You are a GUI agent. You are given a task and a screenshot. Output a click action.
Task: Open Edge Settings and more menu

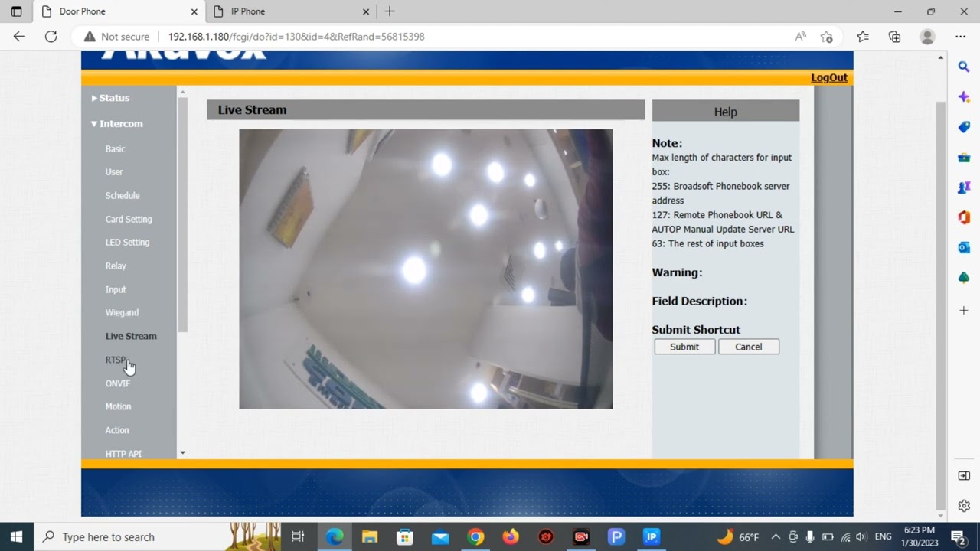pyautogui.click(x=960, y=36)
